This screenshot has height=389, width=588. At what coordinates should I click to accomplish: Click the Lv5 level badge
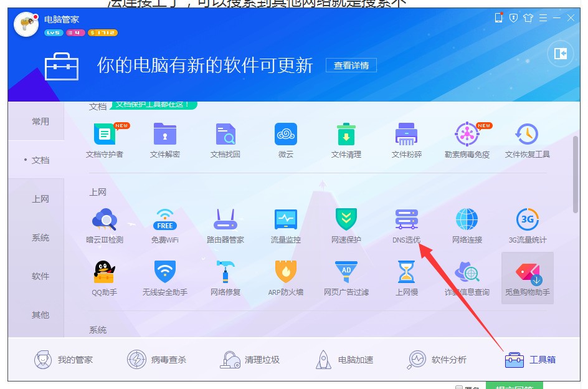53,32
